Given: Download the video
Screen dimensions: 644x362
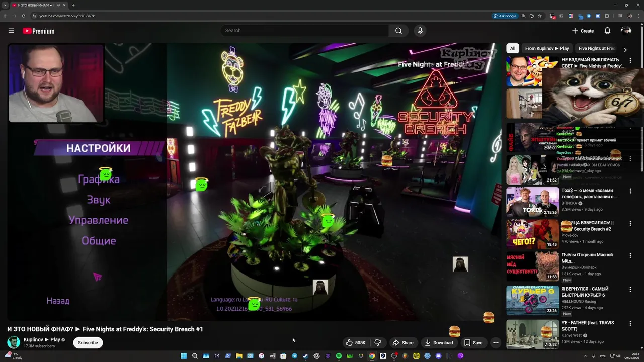Looking at the screenshot, I should point(439,343).
